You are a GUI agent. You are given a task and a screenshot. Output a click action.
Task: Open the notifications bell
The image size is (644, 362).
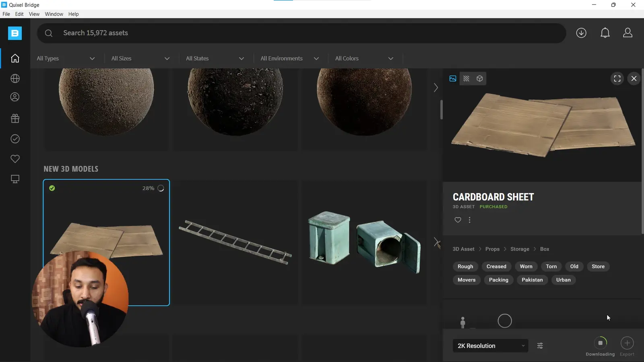click(605, 33)
